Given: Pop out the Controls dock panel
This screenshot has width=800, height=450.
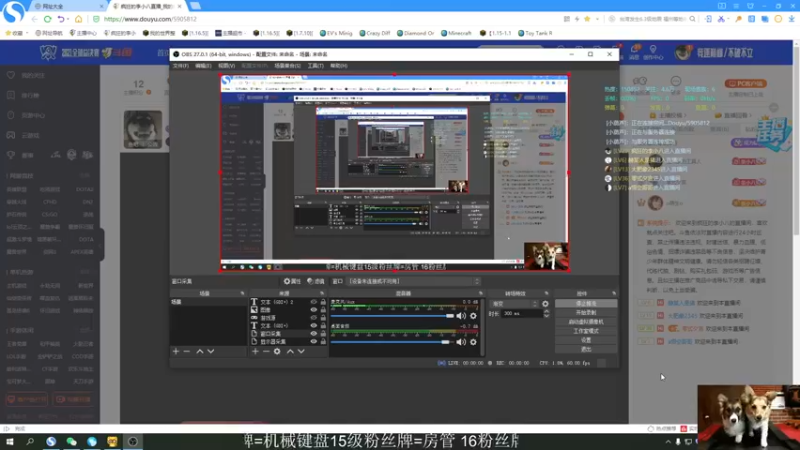Looking at the screenshot, I should pos(614,293).
